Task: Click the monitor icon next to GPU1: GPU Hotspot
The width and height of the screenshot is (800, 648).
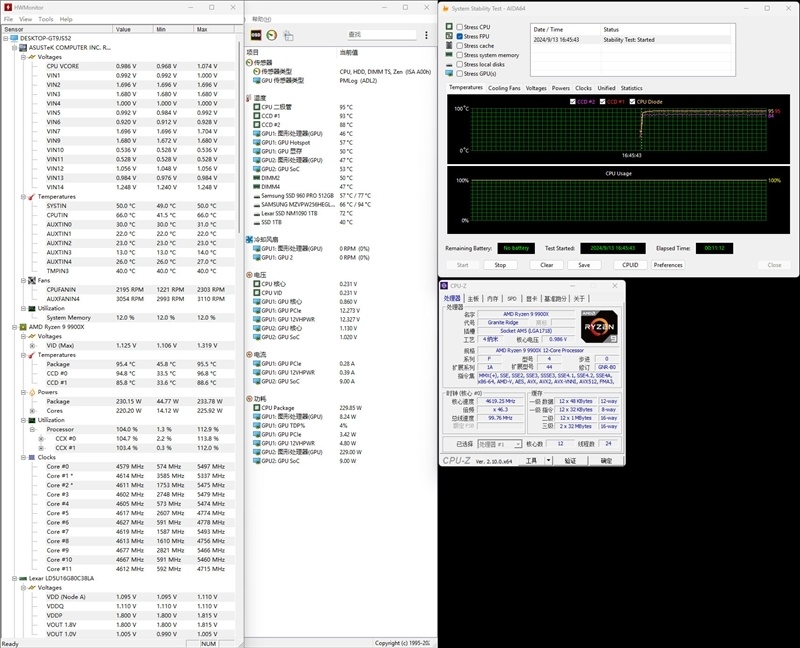Action: [x=257, y=142]
